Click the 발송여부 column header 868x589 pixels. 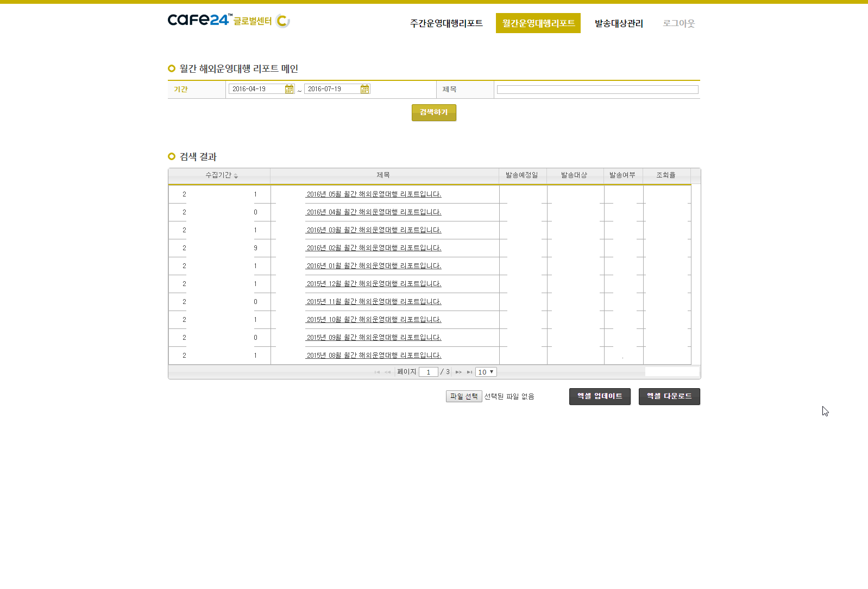coord(622,175)
